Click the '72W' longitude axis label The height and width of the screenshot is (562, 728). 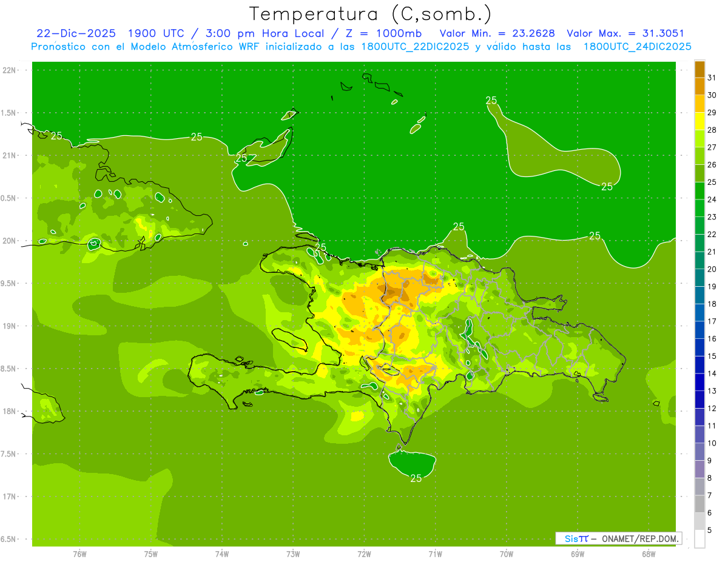click(x=364, y=554)
